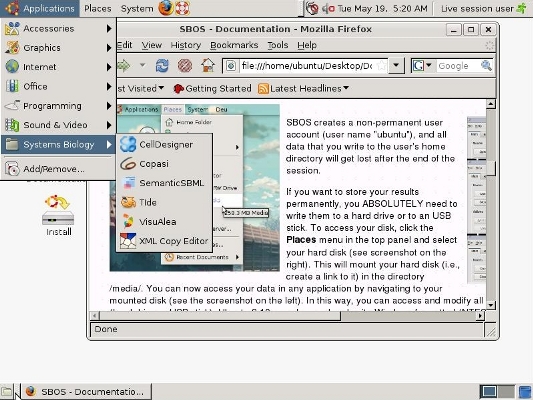Open address bar history dropdown
This screenshot has height=400, width=533.
(396, 66)
